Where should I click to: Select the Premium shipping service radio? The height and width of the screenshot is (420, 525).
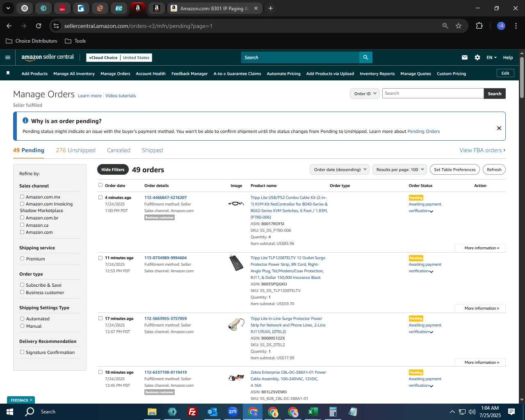[22, 258]
